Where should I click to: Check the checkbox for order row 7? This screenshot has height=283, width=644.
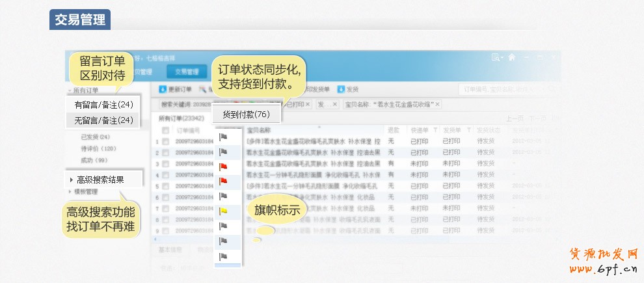[165, 209]
